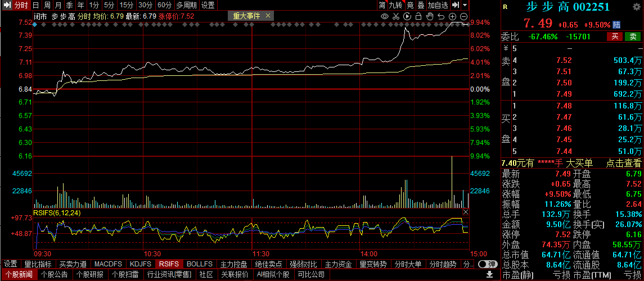The height and width of the screenshot is (281, 644).
Task: Open the 行业资讯[零售] tab
Action: [170, 274]
